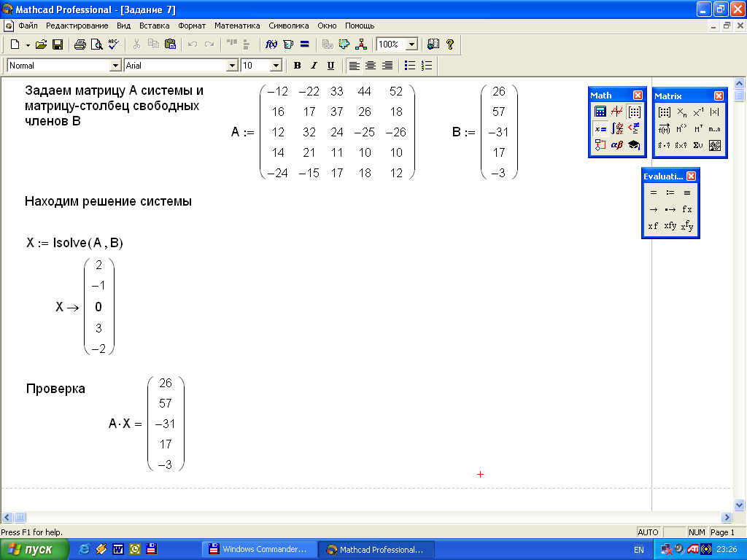Insert determinant |x| operator

coord(715,112)
